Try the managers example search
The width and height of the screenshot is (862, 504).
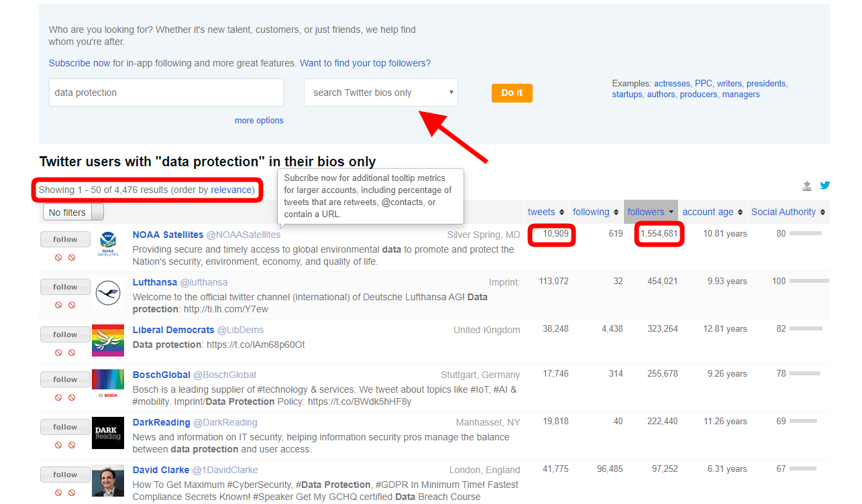click(x=741, y=94)
